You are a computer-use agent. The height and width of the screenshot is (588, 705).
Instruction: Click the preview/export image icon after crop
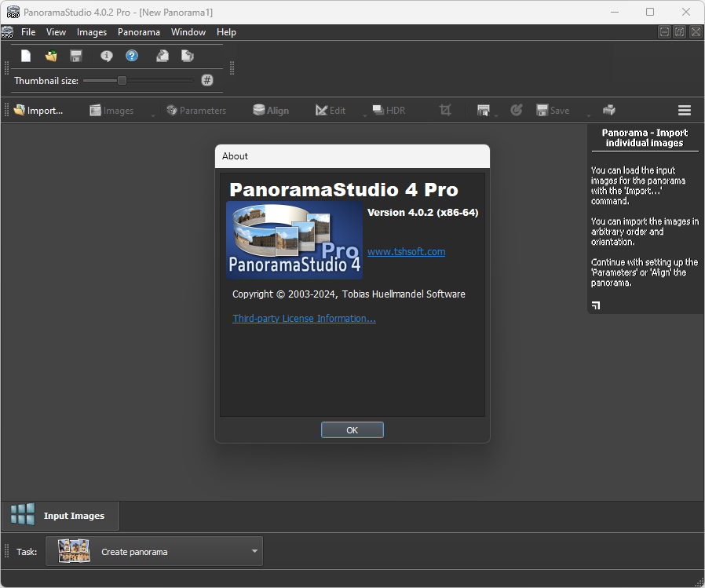point(484,110)
